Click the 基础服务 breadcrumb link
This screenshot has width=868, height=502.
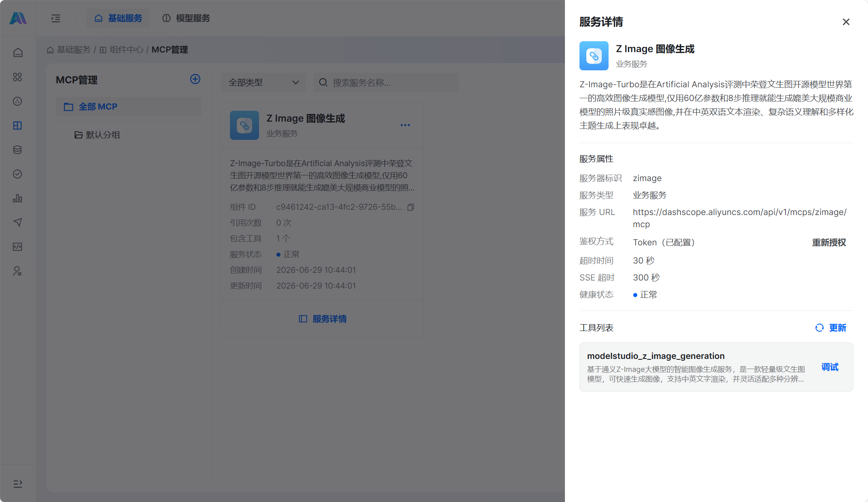(x=69, y=50)
